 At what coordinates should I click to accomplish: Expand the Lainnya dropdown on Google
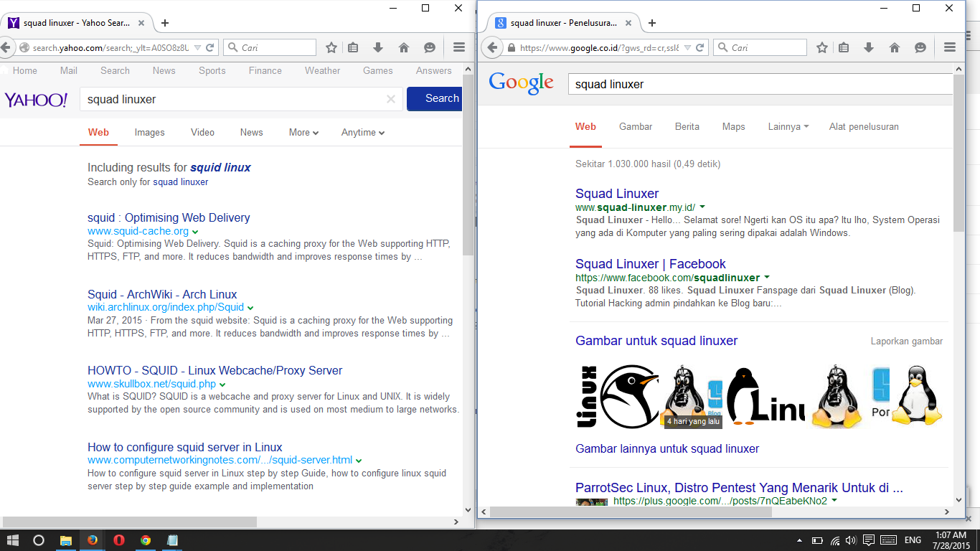788,127
